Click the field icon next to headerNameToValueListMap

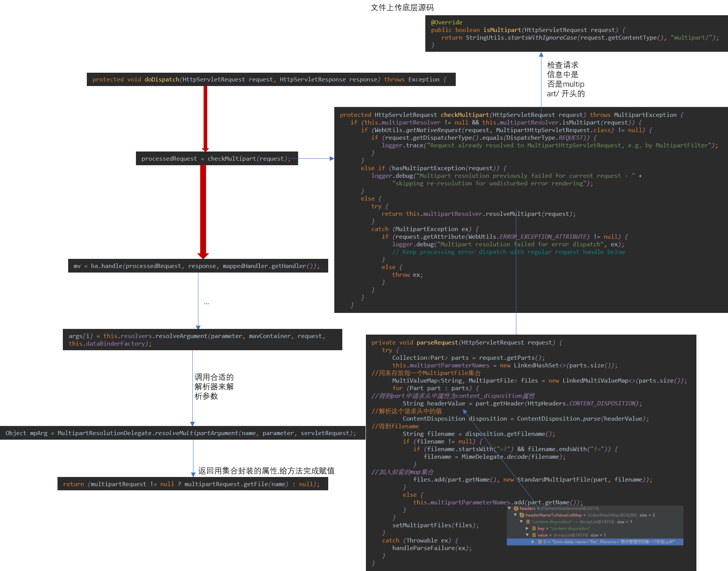click(522, 515)
